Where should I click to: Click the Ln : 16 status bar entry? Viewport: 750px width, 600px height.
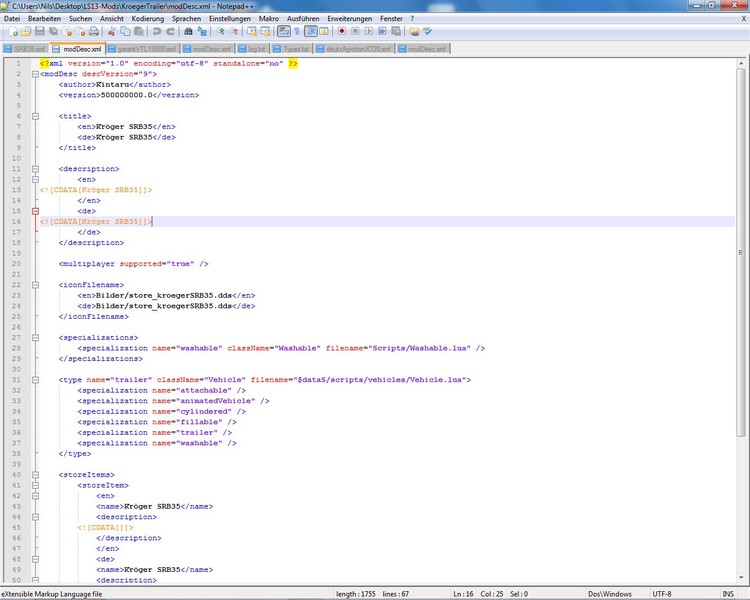point(463,594)
